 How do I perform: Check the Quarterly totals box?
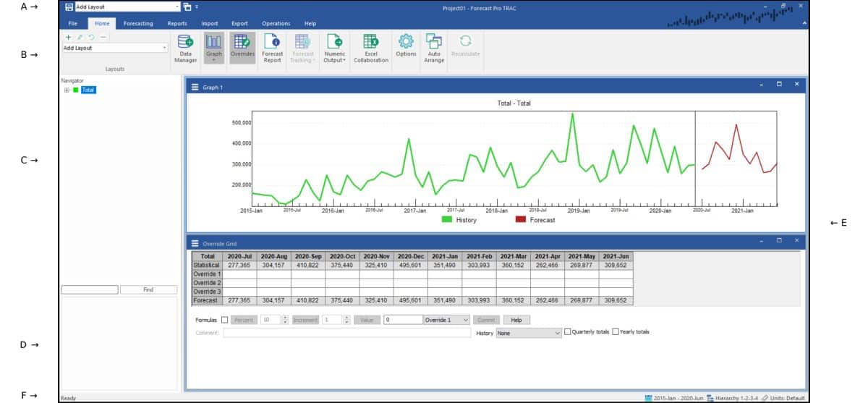pos(568,332)
